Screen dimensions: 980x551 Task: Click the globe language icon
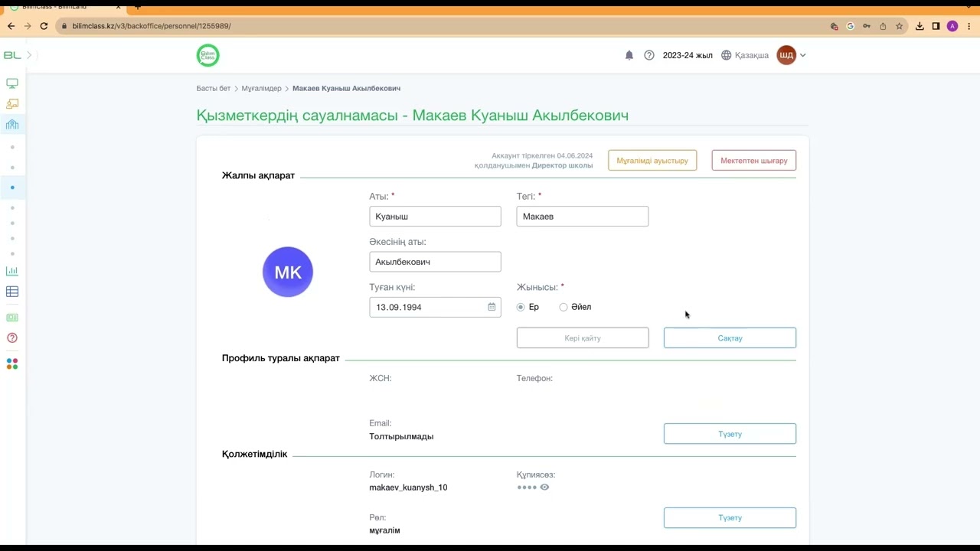click(727, 55)
